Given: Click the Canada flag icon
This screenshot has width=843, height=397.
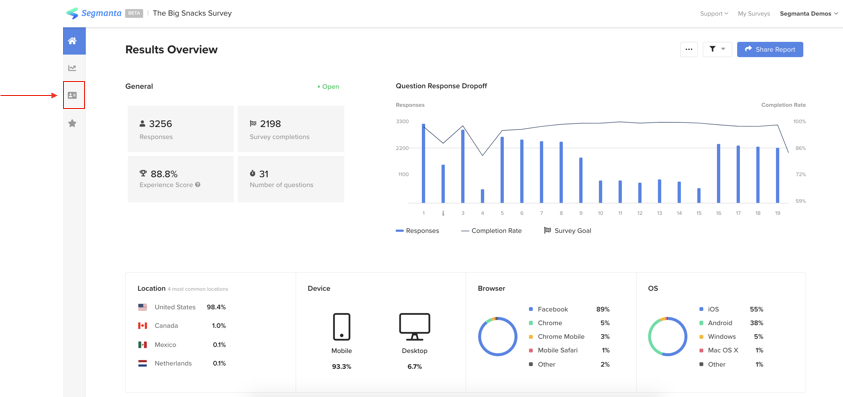Looking at the screenshot, I should 142,326.
